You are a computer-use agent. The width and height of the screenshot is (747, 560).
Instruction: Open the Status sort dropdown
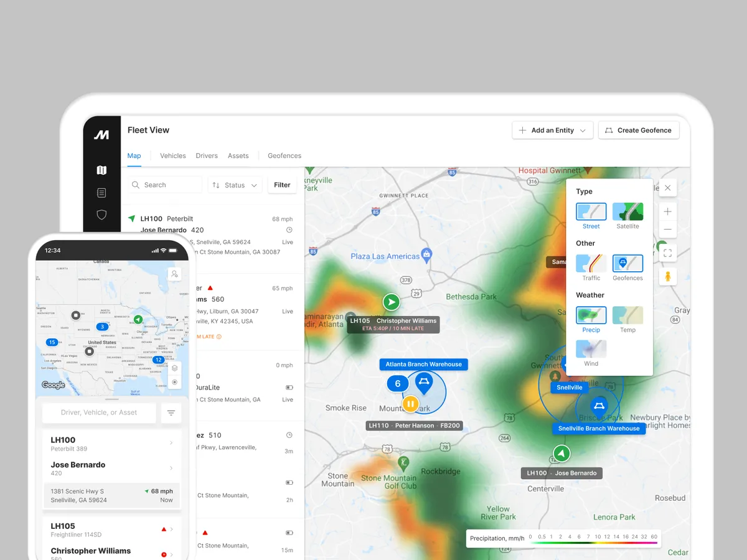coord(235,185)
